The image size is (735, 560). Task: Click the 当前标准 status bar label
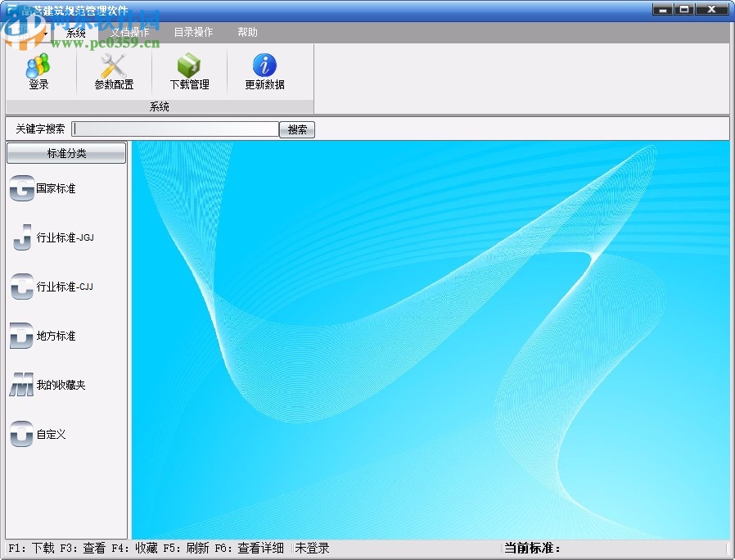[532, 548]
